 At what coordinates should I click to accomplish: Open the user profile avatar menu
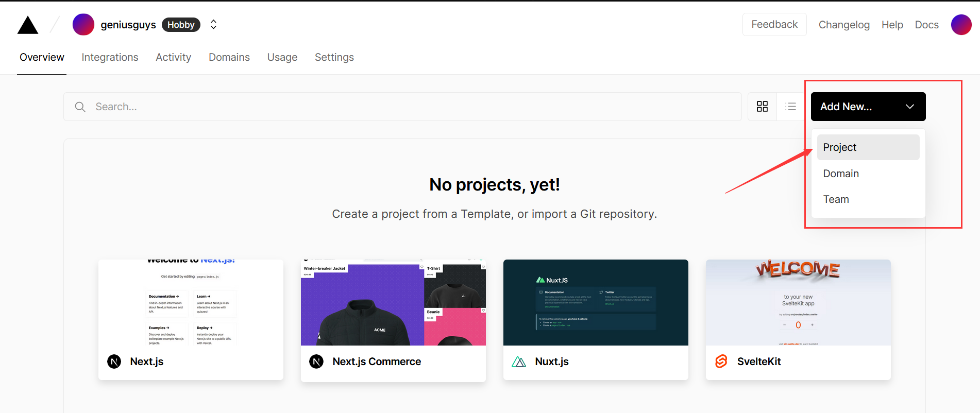[961, 24]
